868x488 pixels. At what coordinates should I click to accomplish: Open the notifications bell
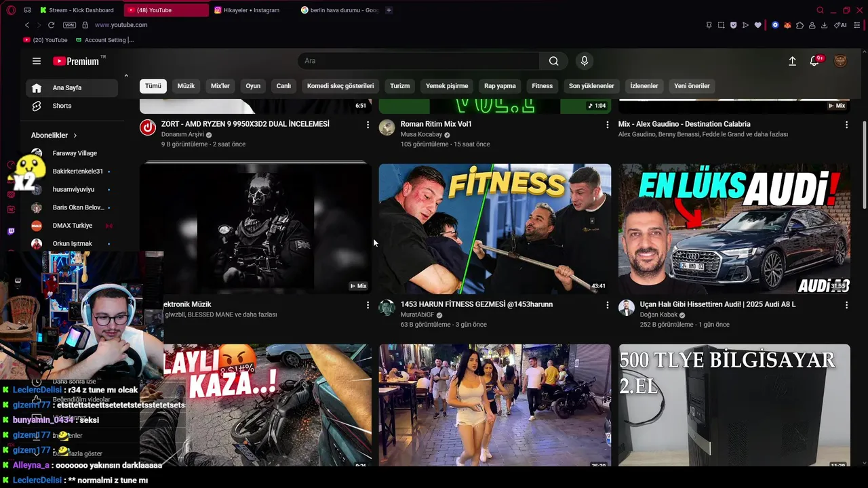tap(815, 61)
